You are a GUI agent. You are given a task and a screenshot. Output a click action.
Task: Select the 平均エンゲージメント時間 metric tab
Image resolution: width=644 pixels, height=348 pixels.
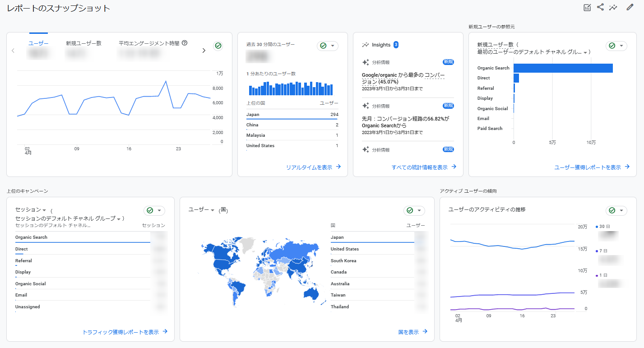[149, 43]
